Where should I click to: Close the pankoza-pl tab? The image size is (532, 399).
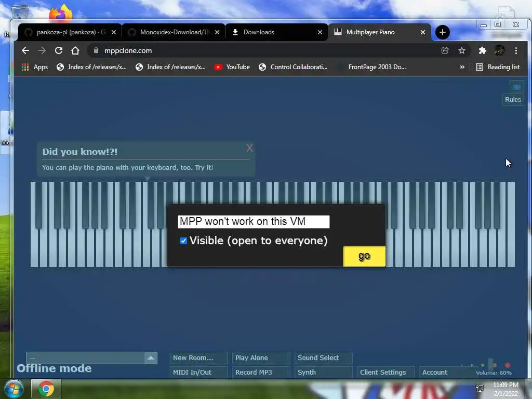pos(114,32)
